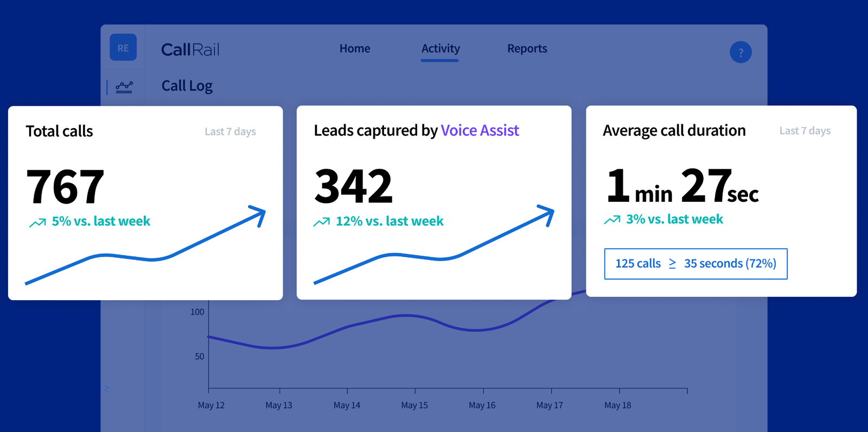Click the Call Log heading
Viewport: 868px width, 432px height.
click(x=187, y=86)
